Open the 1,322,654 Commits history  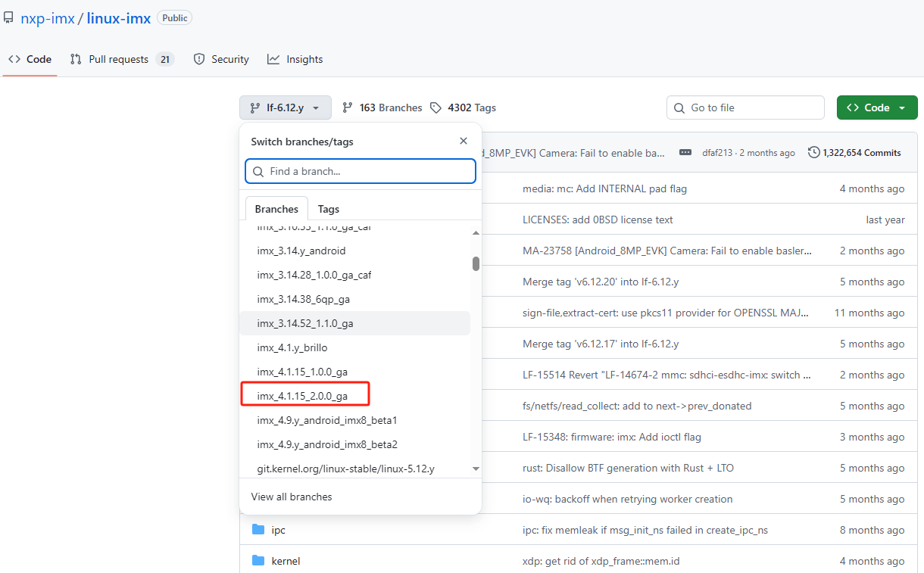[x=855, y=152]
